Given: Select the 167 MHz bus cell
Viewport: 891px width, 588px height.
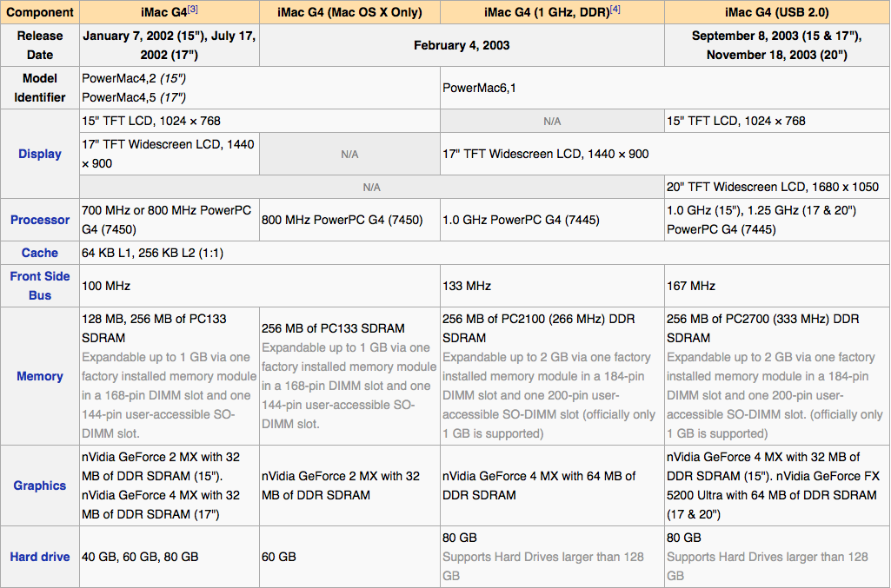Looking at the screenshot, I should coord(777,286).
